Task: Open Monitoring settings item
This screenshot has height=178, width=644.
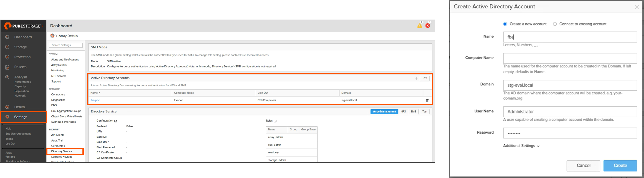Action: pyautogui.click(x=58, y=71)
